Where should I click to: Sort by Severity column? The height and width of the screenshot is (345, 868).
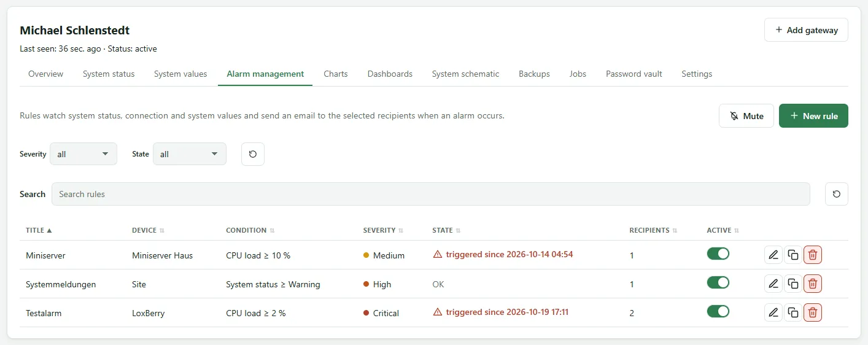click(x=383, y=230)
